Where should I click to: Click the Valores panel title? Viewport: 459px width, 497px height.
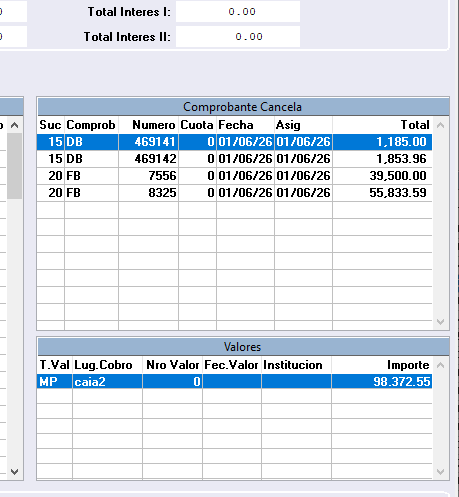[x=243, y=347]
